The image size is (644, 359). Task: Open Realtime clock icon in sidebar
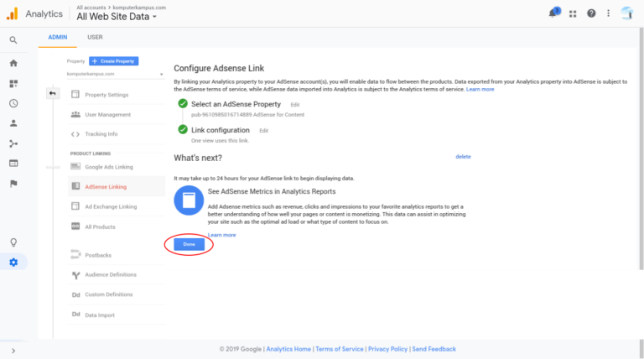(13, 103)
